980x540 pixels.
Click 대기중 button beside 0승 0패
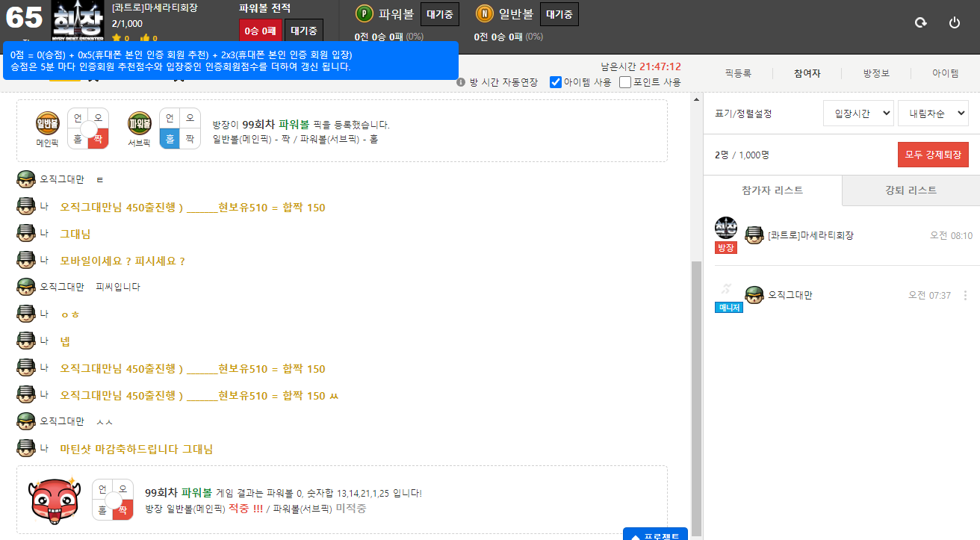pyautogui.click(x=304, y=31)
